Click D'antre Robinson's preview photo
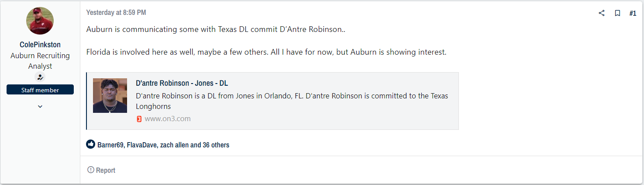The image size is (644, 185). 110,96
